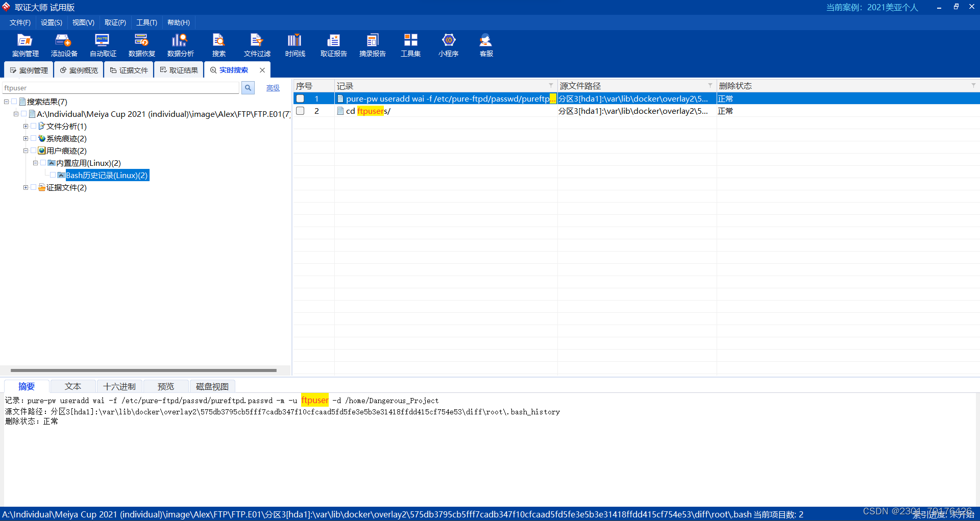The image size is (980, 521).
Task: Check the 证据文件(2) checkbox
Action: click(34, 187)
